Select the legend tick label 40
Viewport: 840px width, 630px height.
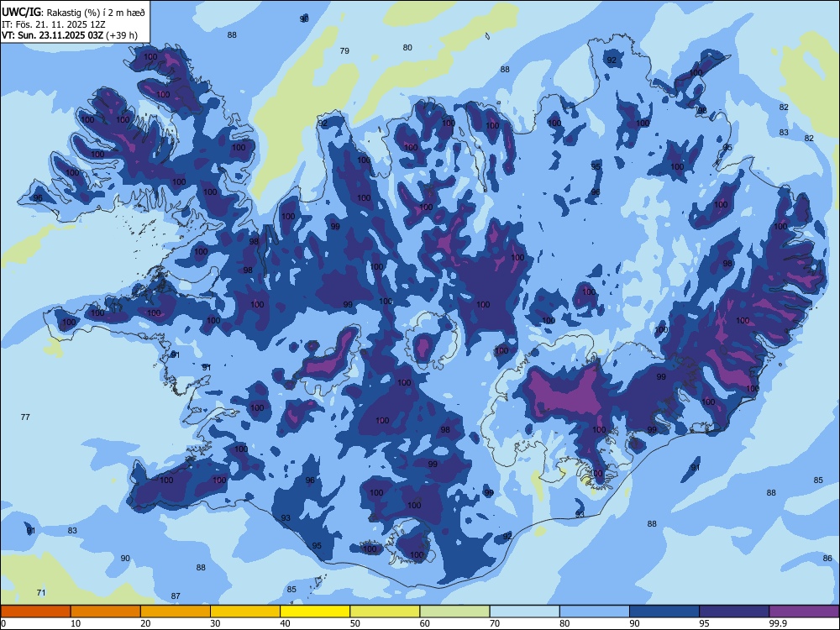coord(285,623)
